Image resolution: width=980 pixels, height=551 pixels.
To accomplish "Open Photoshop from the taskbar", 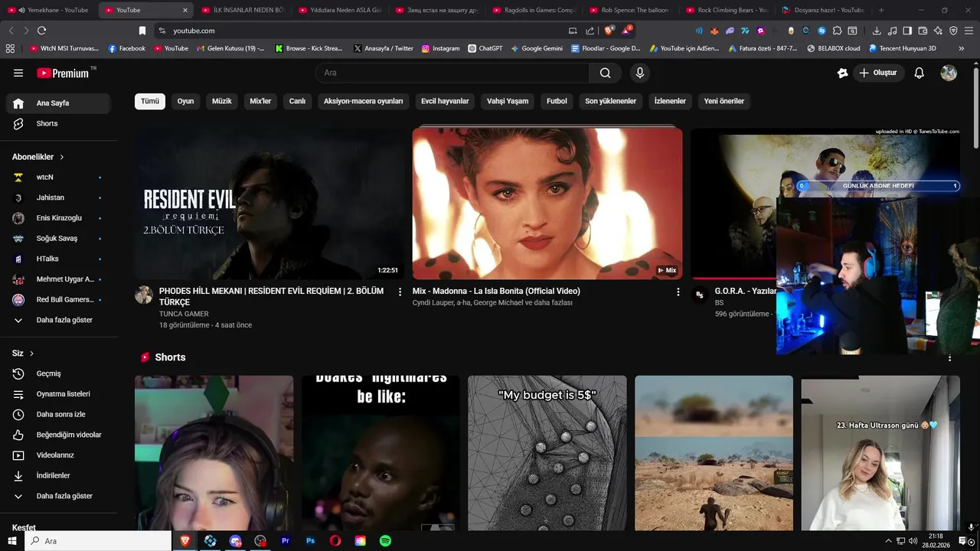I will [310, 541].
